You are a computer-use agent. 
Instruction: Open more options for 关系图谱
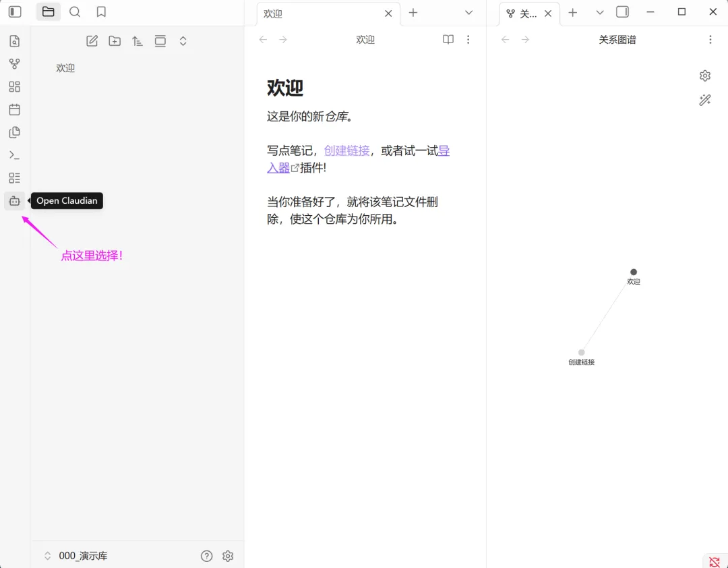[x=710, y=40]
